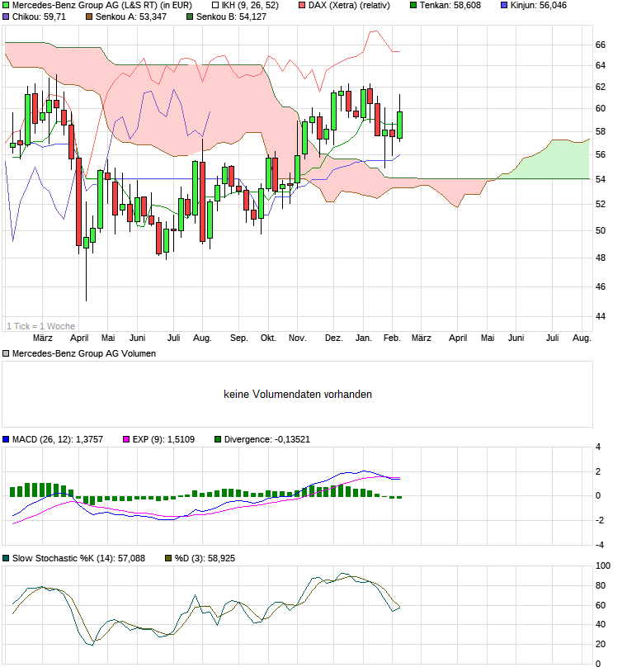
Task: Click the 'Mercedes-Benz Group AG Volumen' label
Action: pos(84,353)
